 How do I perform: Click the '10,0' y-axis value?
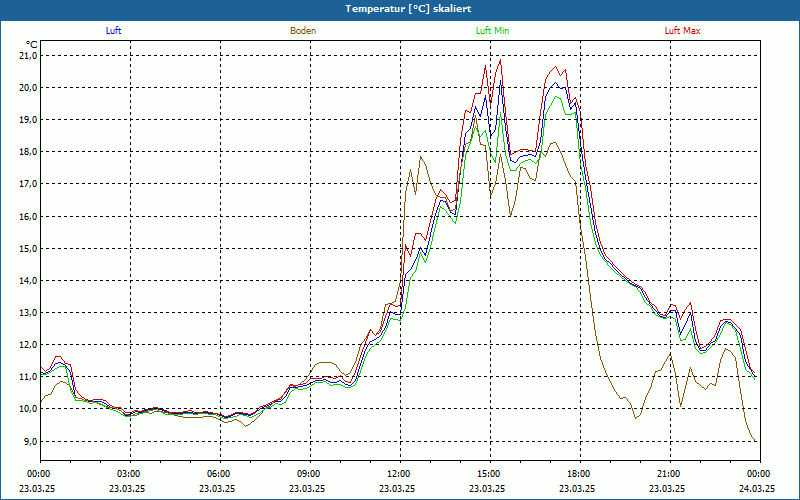(x=29, y=409)
